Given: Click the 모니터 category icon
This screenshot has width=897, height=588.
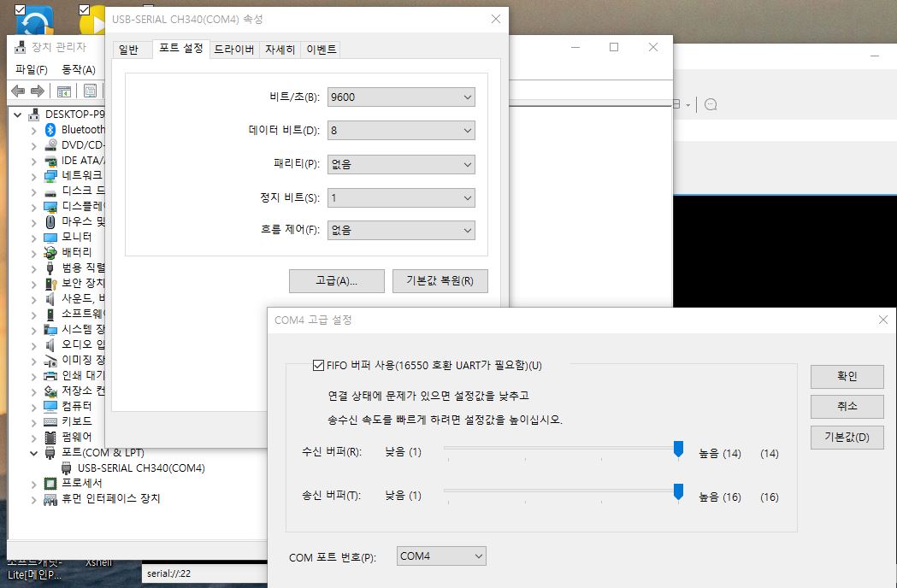Looking at the screenshot, I should coord(50,238).
